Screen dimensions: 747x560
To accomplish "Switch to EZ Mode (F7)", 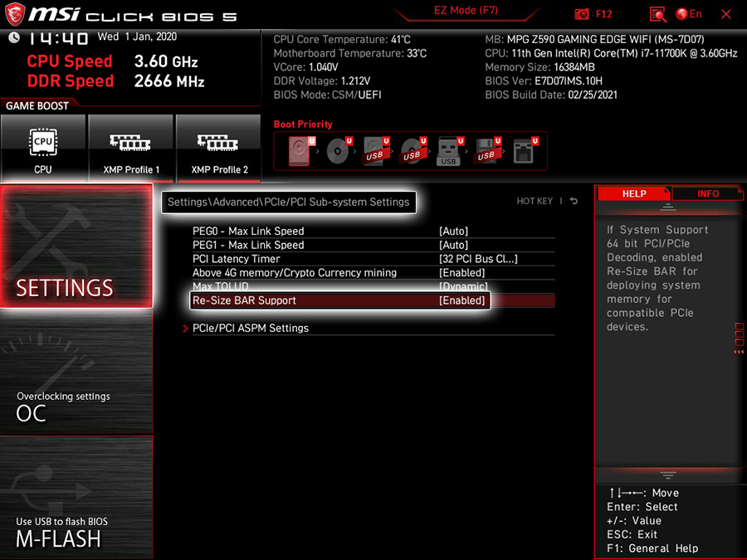I will coord(466,11).
